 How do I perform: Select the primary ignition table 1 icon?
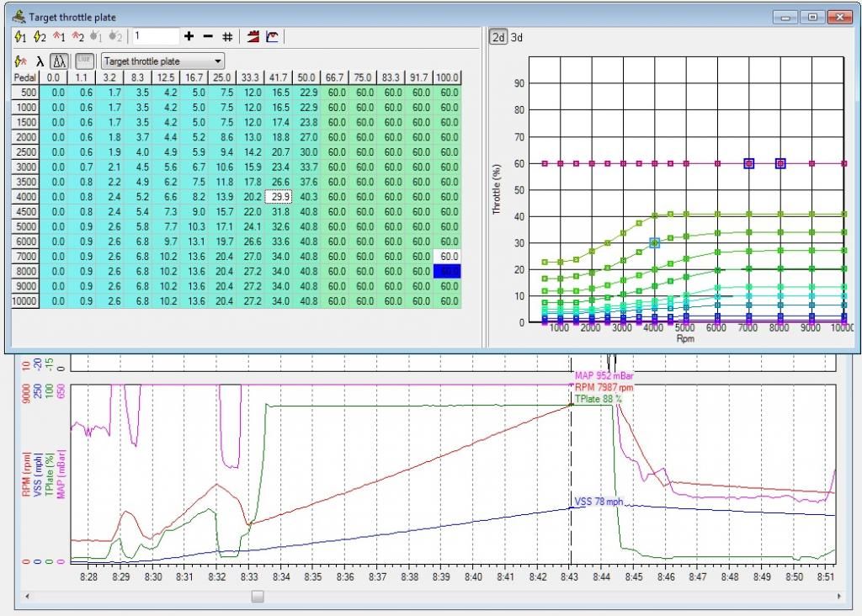(22, 37)
